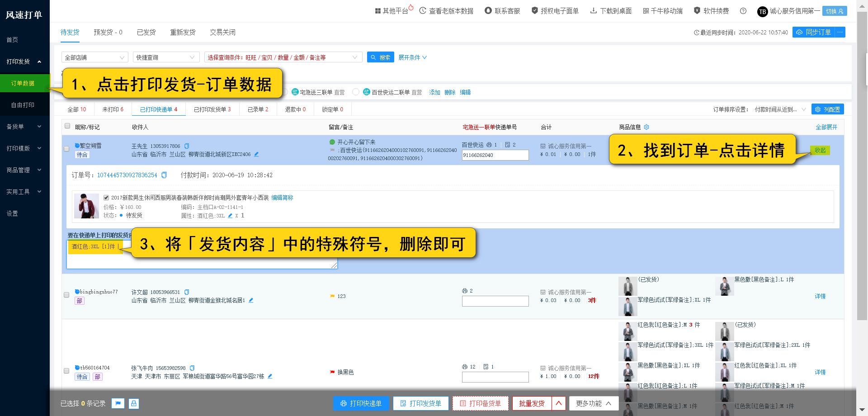The height and width of the screenshot is (416, 868).
Task: Click the phone copy icon beside 王先生 13053917806
Action: point(187,146)
